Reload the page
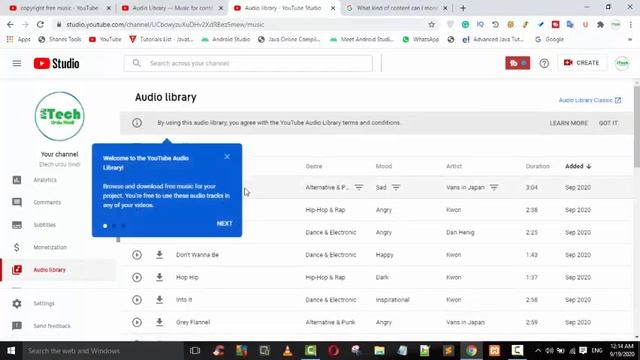This screenshot has height=360, width=640. coord(40,24)
